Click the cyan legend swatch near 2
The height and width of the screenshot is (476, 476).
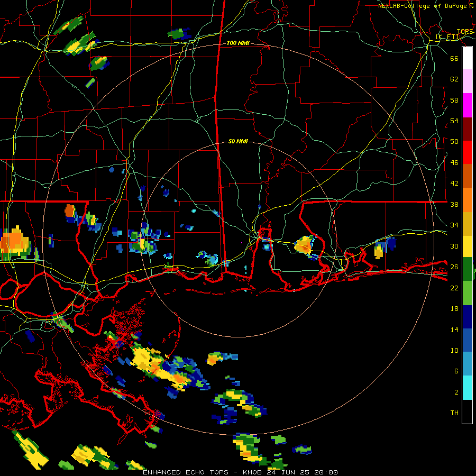[467, 388]
